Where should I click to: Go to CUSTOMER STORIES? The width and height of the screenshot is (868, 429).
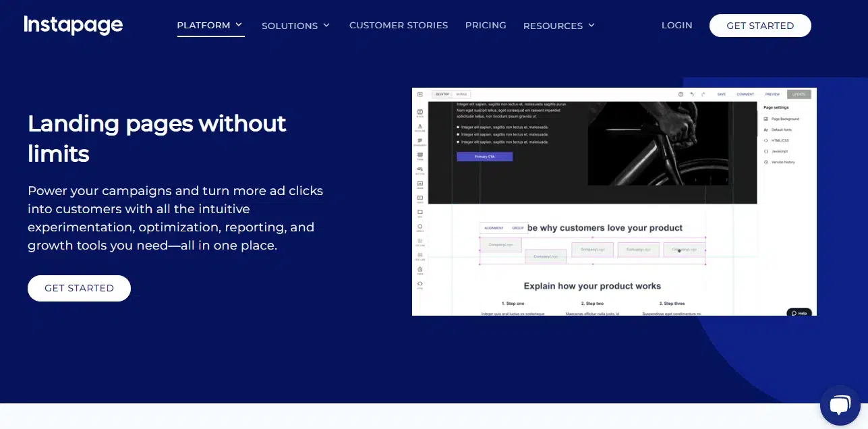pyautogui.click(x=399, y=26)
